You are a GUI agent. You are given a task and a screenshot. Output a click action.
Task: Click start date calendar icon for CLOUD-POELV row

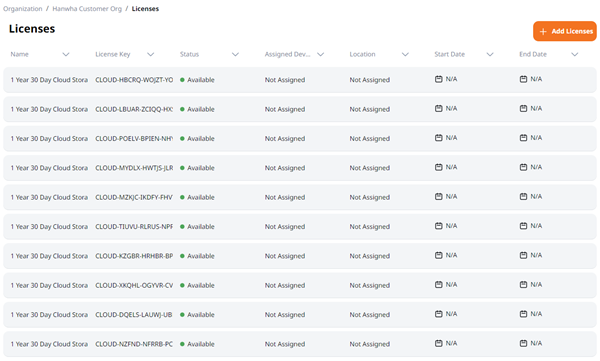(x=439, y=137)
